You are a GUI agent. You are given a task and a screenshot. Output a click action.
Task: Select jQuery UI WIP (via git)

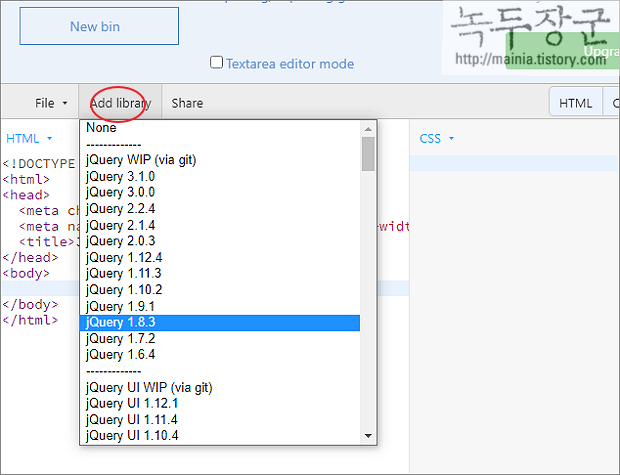point(220,387)
